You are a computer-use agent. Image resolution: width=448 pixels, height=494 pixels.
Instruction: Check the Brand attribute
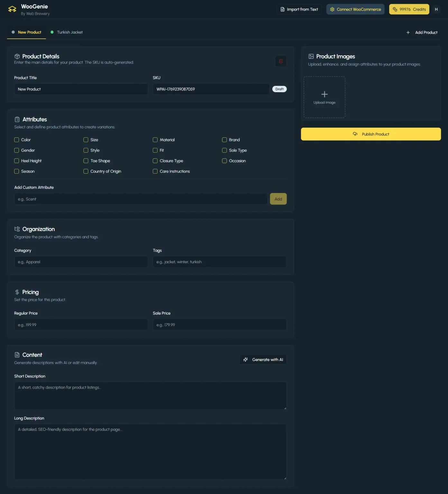coord(224,140)
